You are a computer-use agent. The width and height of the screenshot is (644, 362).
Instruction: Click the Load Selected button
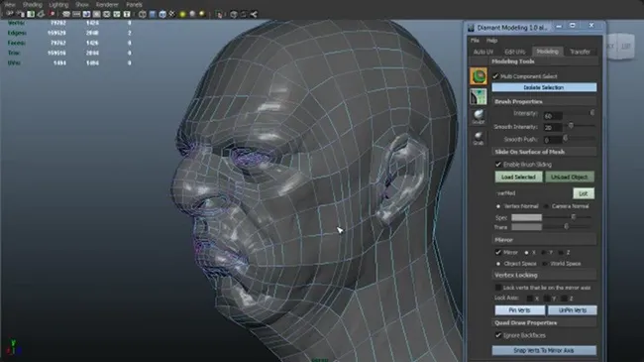[518, 177]
